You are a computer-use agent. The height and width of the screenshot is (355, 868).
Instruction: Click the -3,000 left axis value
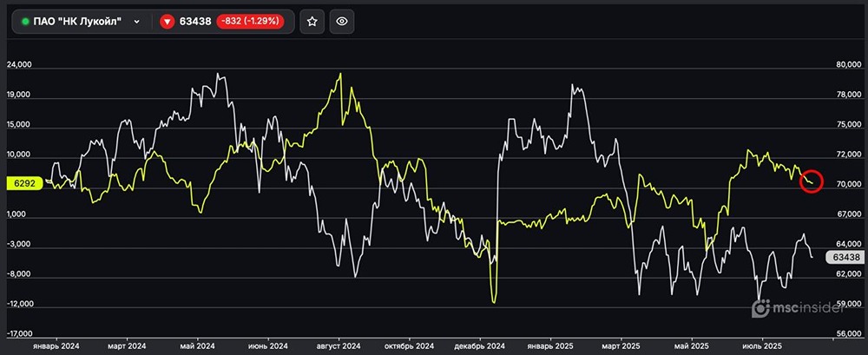19,244
